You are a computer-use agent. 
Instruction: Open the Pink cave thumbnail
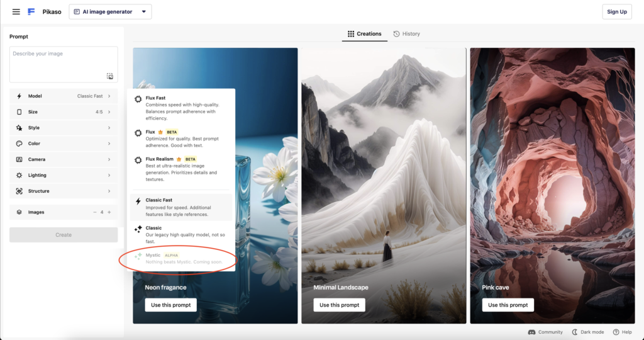click(x=552, y=185)
